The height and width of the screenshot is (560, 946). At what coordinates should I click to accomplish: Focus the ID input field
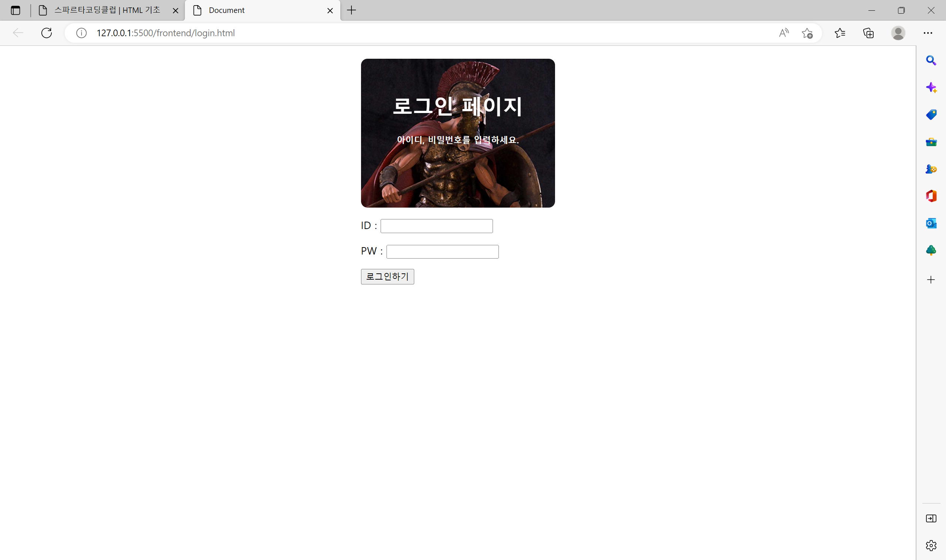coord(436,226)
